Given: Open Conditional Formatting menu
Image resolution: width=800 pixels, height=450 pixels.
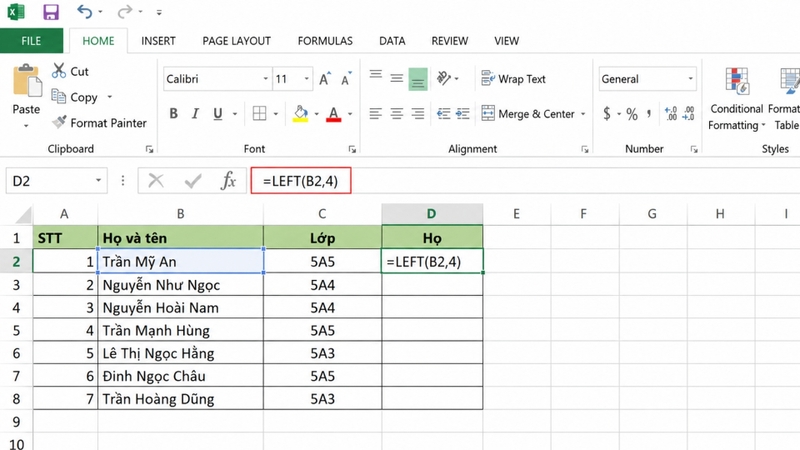Looking at the screenshot, I should (x=736, y=99).
